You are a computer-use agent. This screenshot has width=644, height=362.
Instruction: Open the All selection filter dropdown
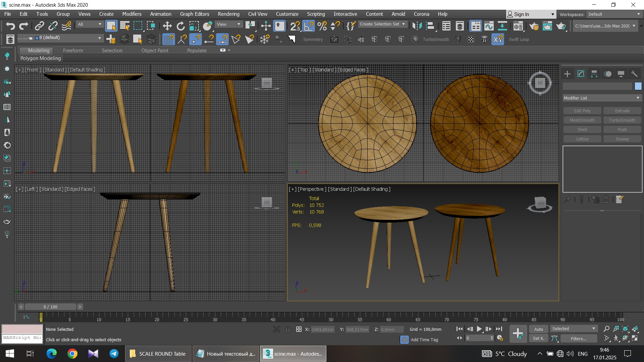click(x=90, y=24)
